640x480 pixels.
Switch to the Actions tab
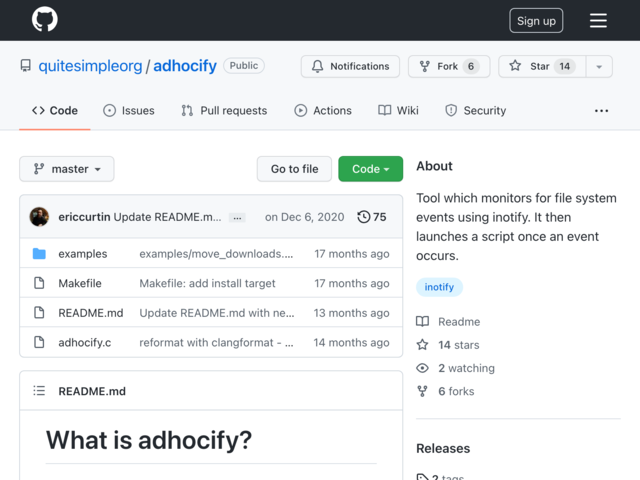pos(323,111)
